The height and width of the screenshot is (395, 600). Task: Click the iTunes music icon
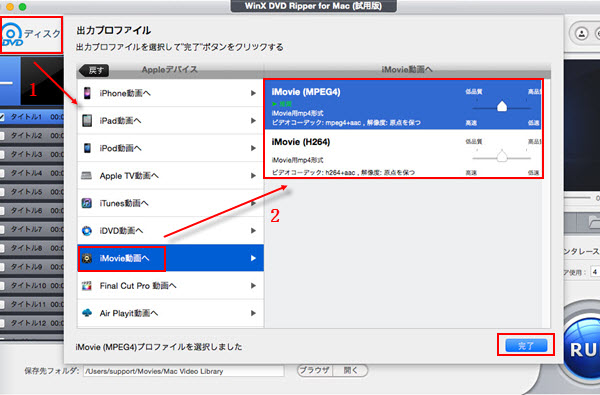coord(87,203)
